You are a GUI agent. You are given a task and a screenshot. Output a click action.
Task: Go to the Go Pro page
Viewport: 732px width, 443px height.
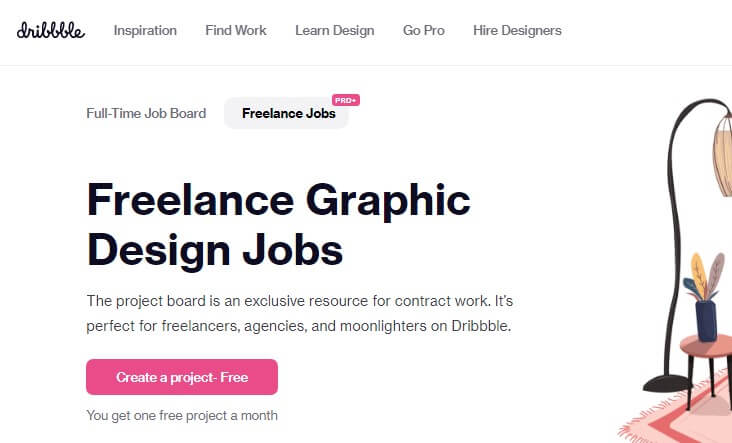pos(423,30)
